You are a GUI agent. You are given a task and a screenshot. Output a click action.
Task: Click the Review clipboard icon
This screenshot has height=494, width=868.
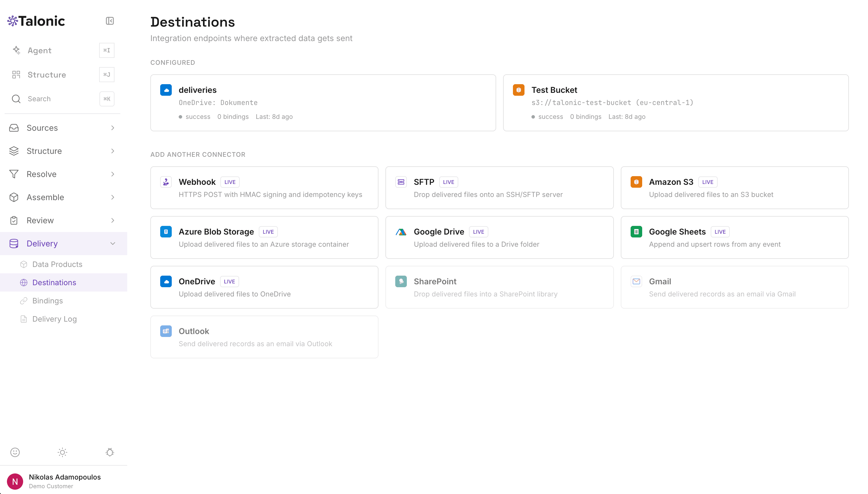[14, 220]
